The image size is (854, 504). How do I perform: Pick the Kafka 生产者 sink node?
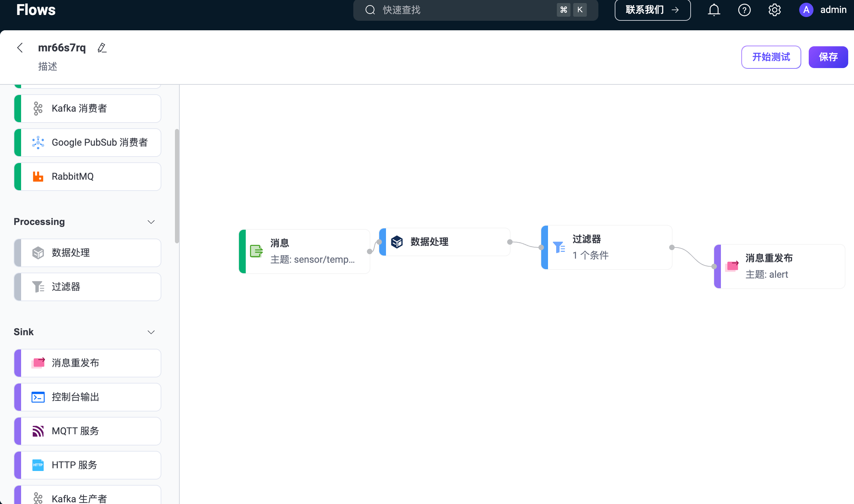(x=87, y=497)
